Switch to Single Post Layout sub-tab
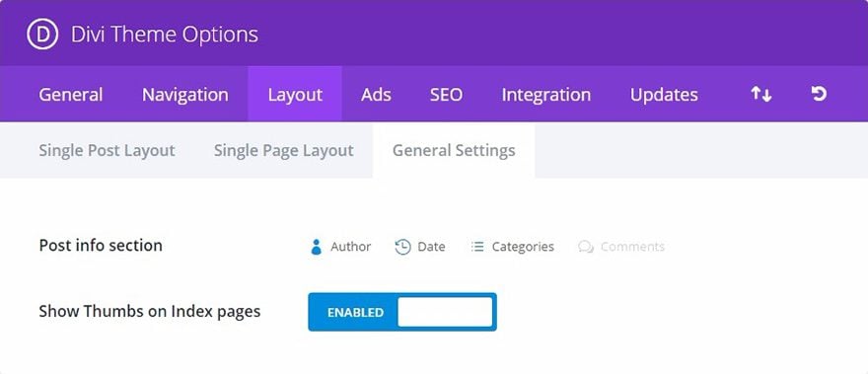Viewport: 868px width, 374px height. tap(107, 151)
